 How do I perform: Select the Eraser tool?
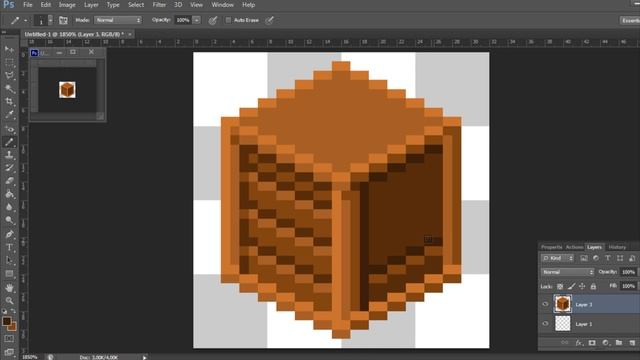[9, 181]
